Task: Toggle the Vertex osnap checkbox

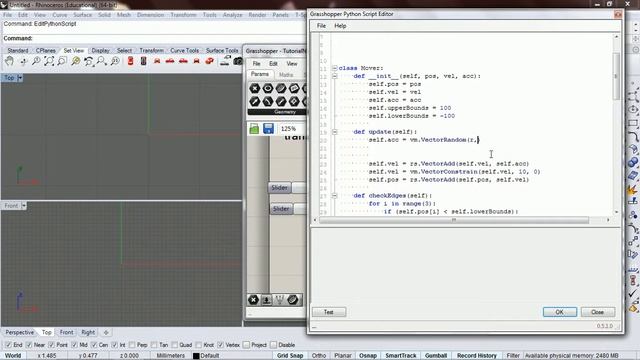Action: coord(220,345)
